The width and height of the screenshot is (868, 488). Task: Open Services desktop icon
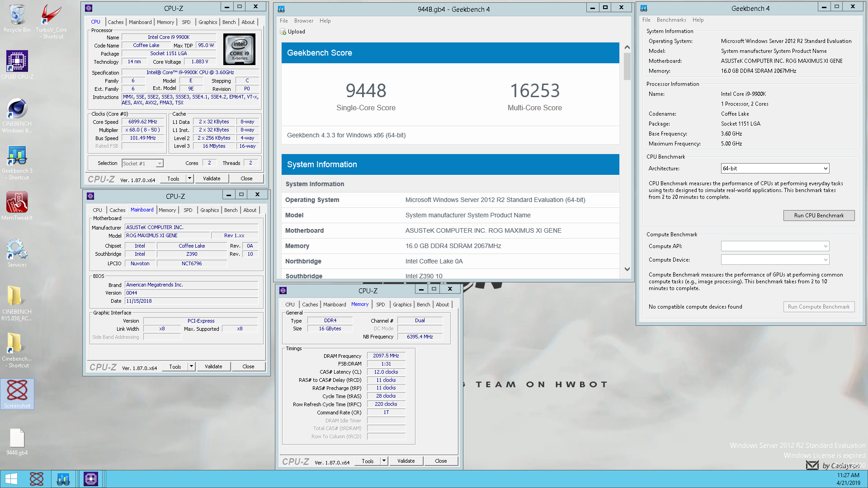pos(17,253)
